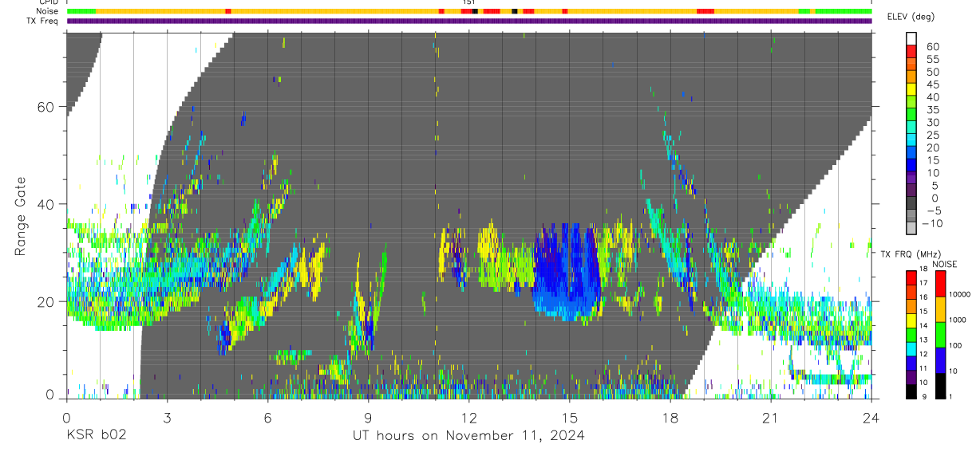Click the 'Range Gate' y-axis title

22,216
